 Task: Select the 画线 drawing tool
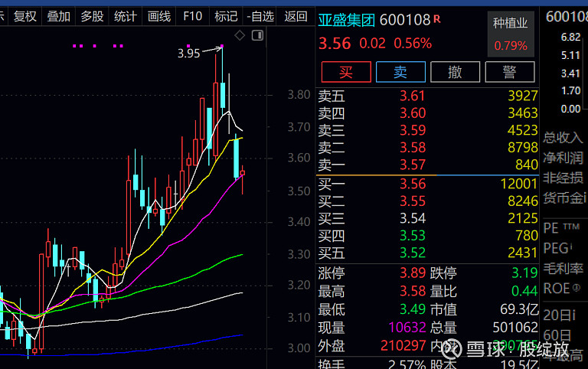click(x=159, y=17)
